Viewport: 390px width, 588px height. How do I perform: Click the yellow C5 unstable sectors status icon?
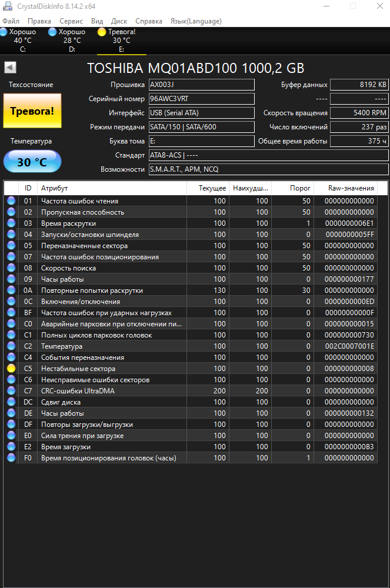11,369
